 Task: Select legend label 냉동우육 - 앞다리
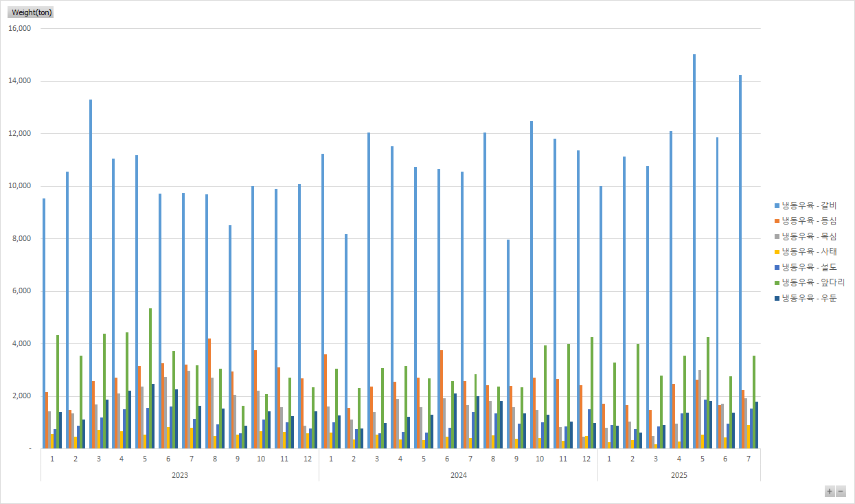pyautogui.click(x=813, y=283)
